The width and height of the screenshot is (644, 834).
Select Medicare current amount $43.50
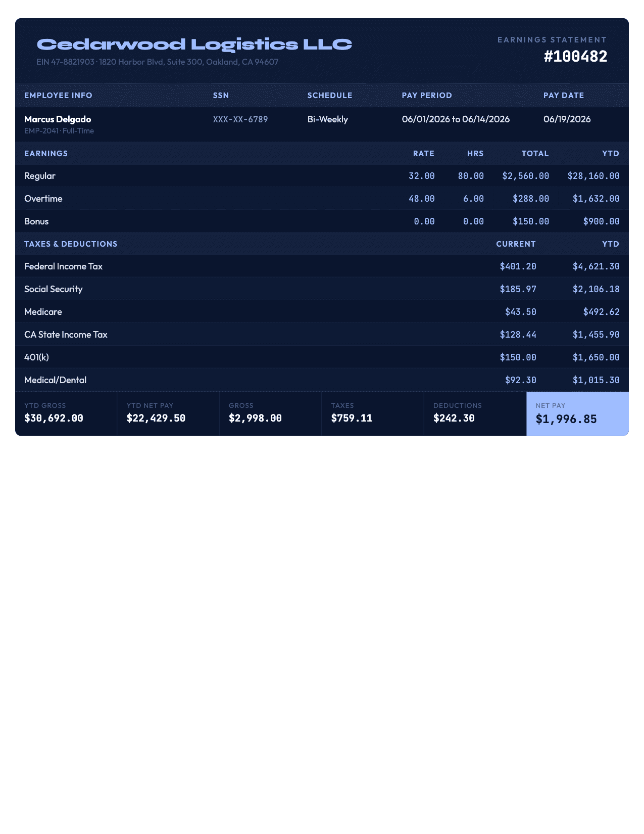point(521,312)
